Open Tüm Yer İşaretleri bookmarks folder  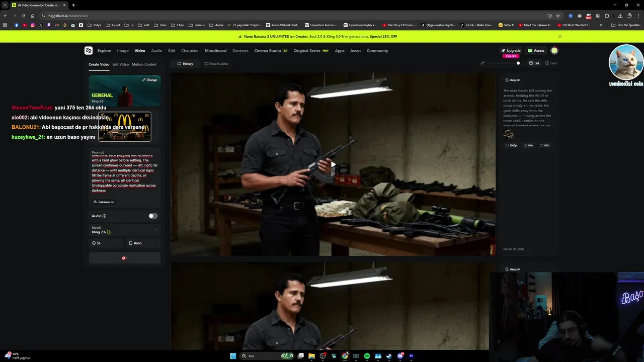(x=625, y=25)
